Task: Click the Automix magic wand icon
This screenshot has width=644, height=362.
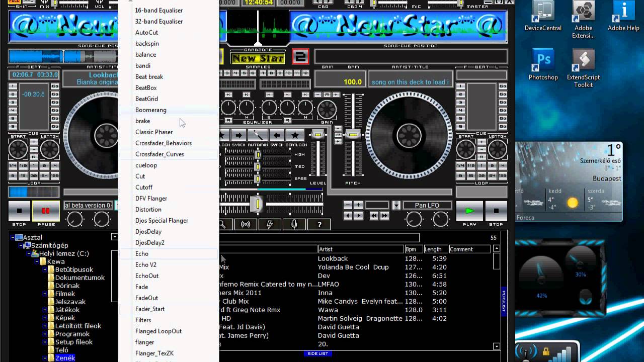Action: (258, 135)
